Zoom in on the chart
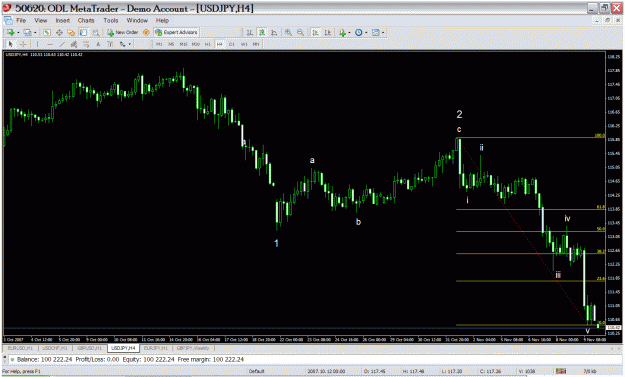 [x=288, y=33]
